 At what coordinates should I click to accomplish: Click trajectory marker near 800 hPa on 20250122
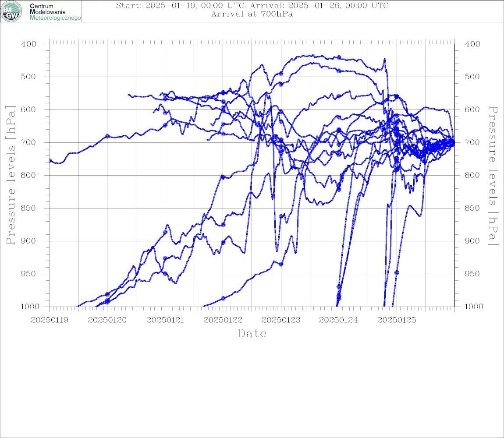coord(223,177)
